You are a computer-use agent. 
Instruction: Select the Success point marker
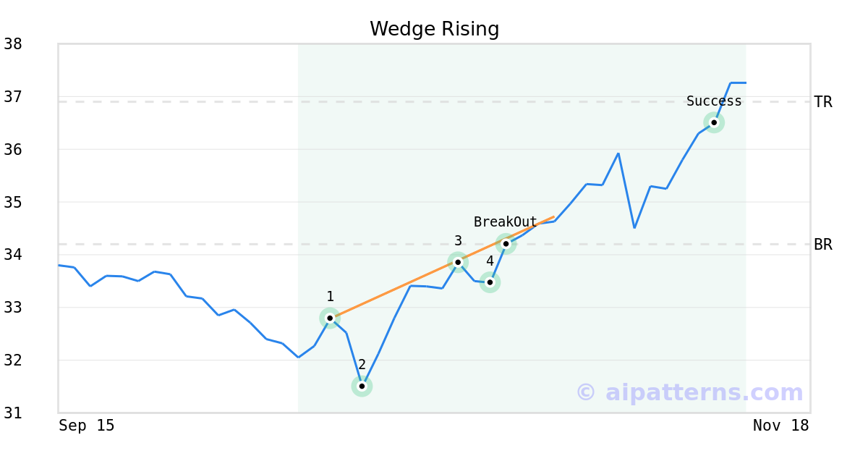coord(714,122)
